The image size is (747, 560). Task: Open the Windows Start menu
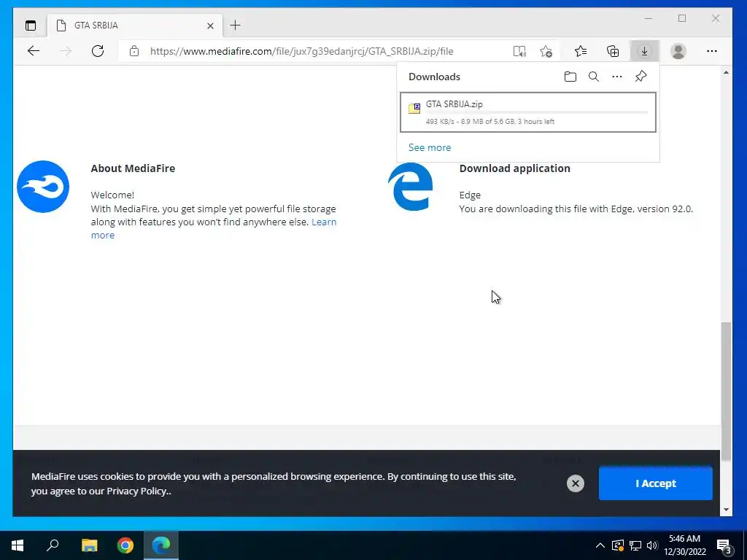18,545
